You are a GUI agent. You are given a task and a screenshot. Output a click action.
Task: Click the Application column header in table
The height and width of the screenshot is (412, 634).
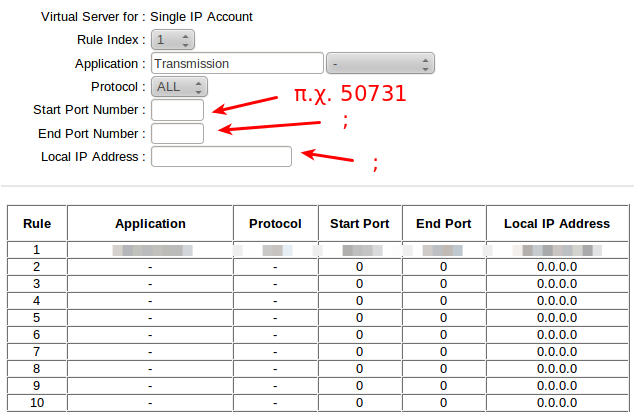[x=150, y=224]
